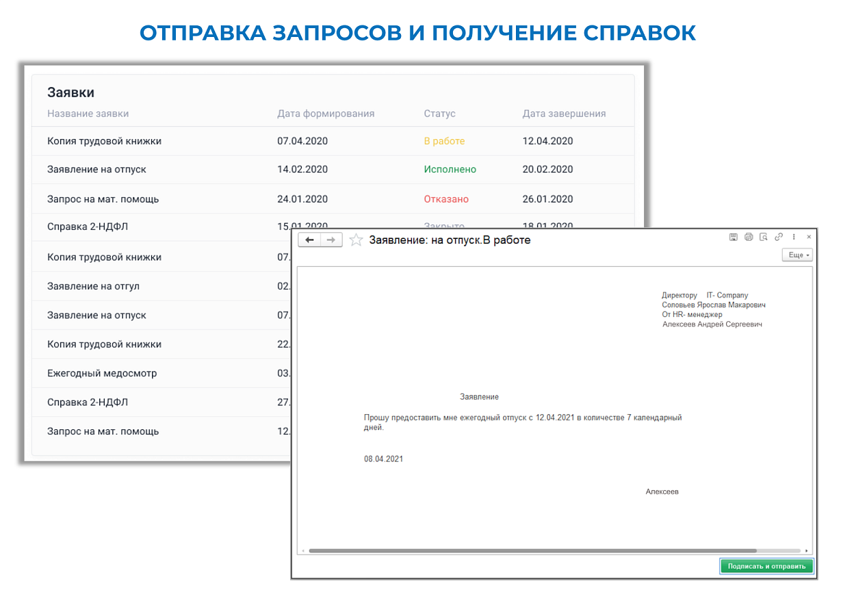Click column header Статус
841x616 pixels.
(439, 114)
